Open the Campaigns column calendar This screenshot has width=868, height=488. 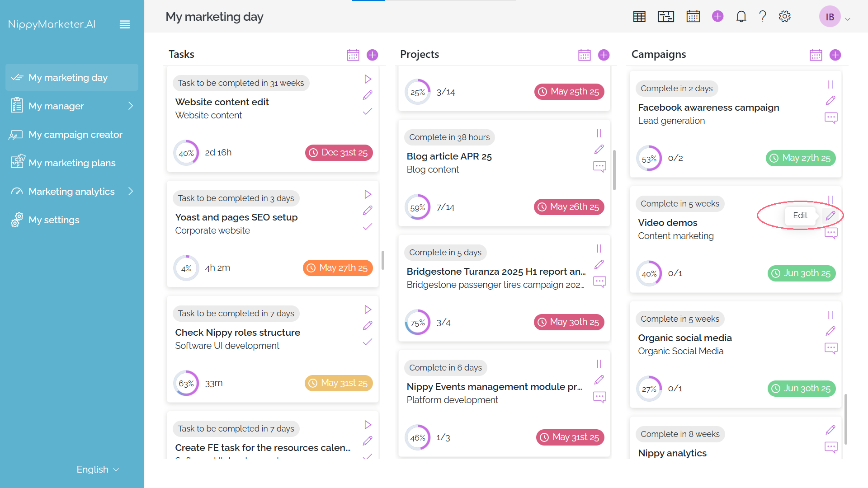pyautogui.click(x=816, y=55)
